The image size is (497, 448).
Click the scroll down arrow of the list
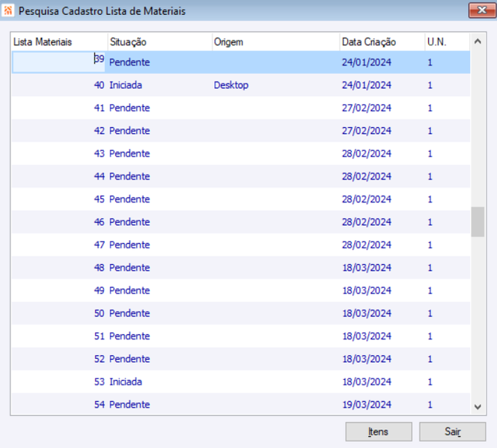[x=478, y=407]
